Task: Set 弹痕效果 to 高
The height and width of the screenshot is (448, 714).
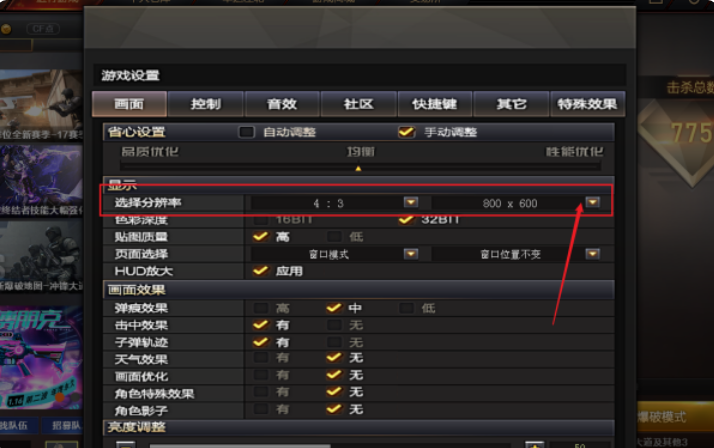Action: tap(260, 308)
